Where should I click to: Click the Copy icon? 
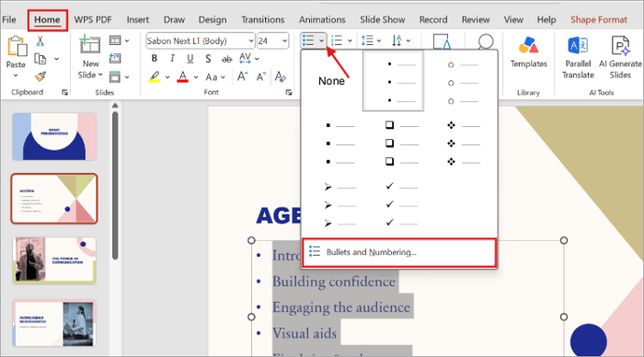coord(40,59)
